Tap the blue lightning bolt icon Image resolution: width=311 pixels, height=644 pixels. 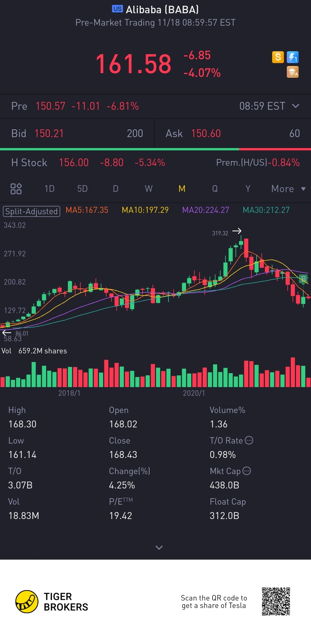tap(293, 57)
